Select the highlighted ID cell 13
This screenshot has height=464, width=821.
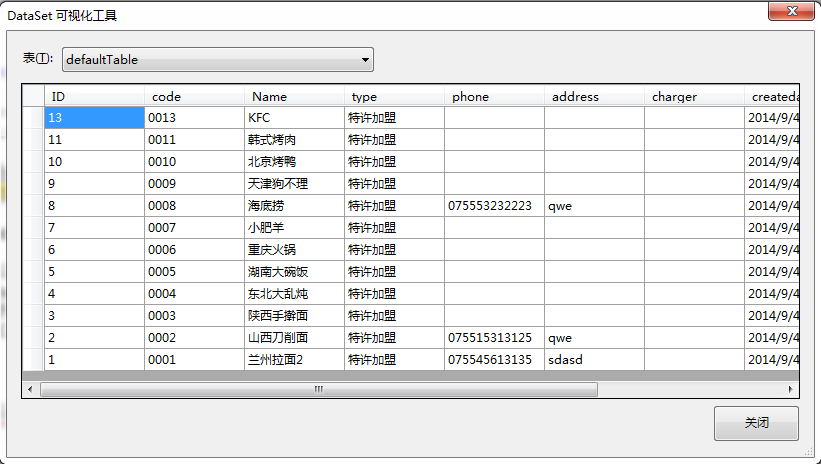[x=94, y=118]
